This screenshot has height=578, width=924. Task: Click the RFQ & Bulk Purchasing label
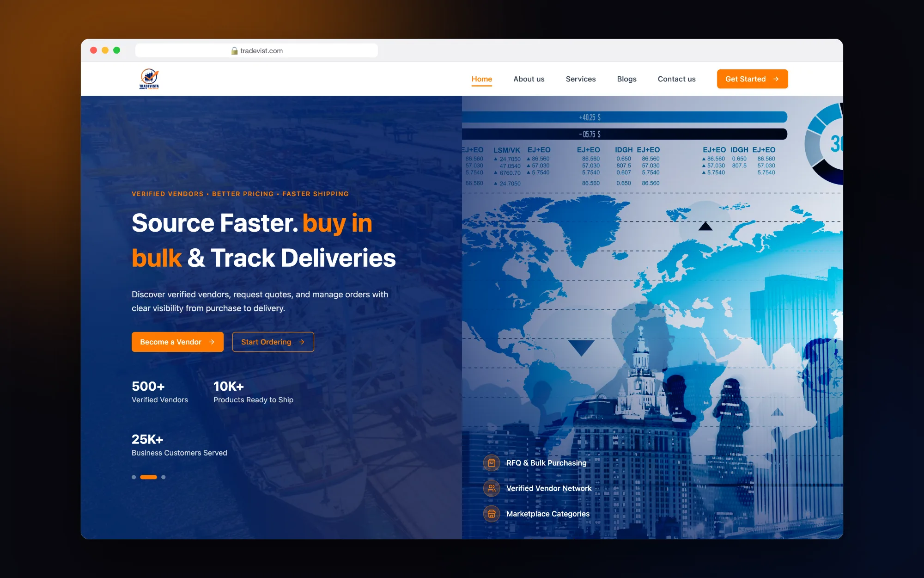pos(547,463)
